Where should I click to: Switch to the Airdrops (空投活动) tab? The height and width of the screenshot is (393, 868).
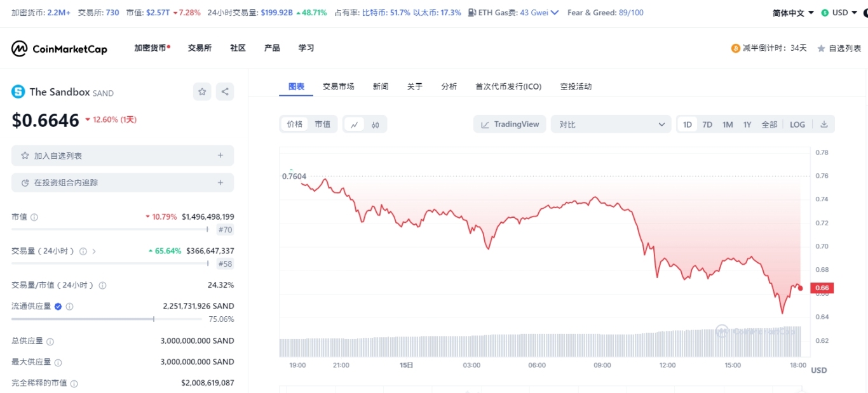pyautogui.click(x=576, y=86)
